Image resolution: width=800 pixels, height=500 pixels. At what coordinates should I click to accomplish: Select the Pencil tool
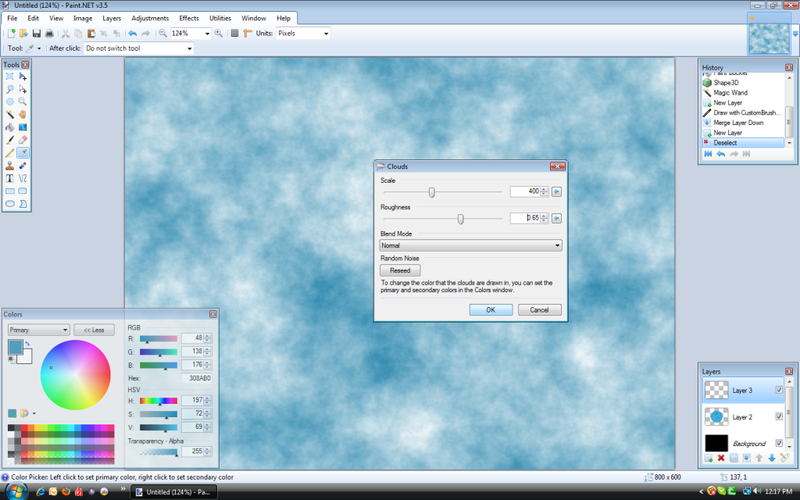click(x=10, y=153)
